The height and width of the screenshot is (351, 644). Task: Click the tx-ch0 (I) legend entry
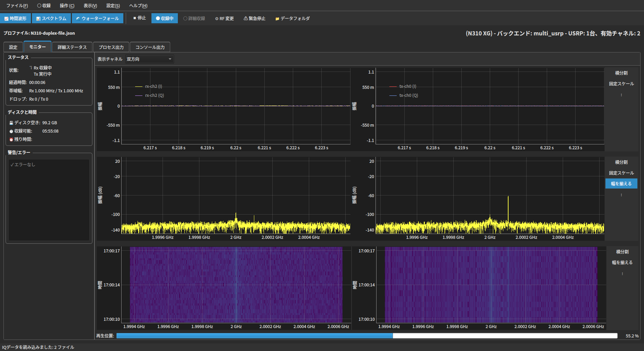click(x=403, y=86)
